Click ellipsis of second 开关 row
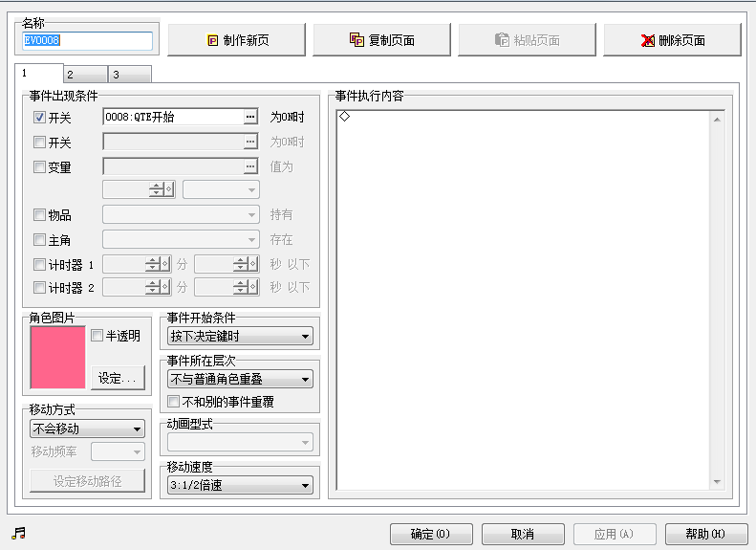This screenshot has width=756, height=550. 250,142
